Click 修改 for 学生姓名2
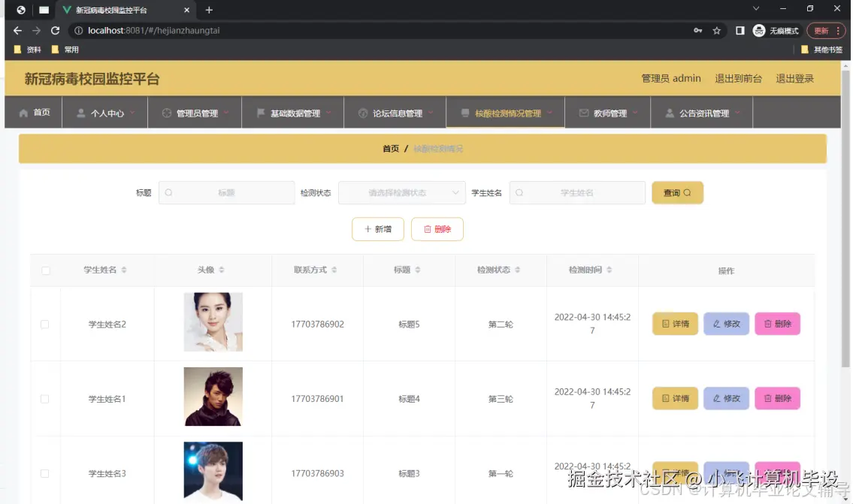 [x=726, y=324]
